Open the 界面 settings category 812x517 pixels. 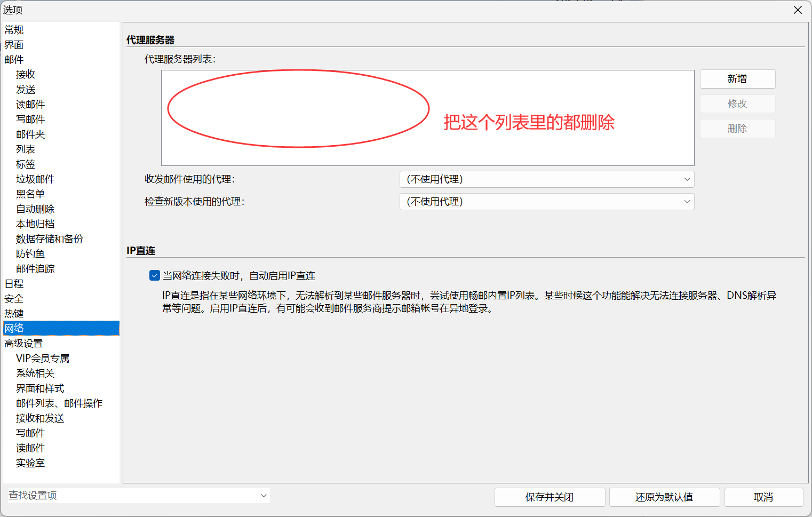(x=14, y=45)
